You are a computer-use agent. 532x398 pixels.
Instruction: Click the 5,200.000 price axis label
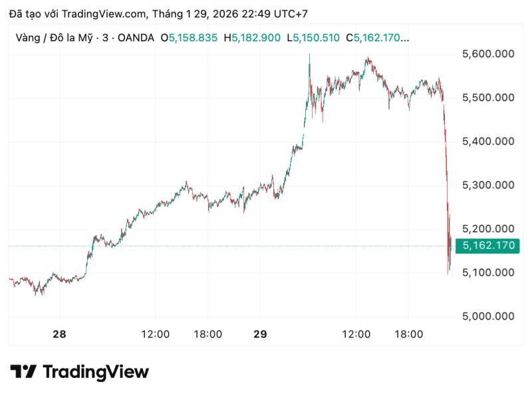[488, 229]
